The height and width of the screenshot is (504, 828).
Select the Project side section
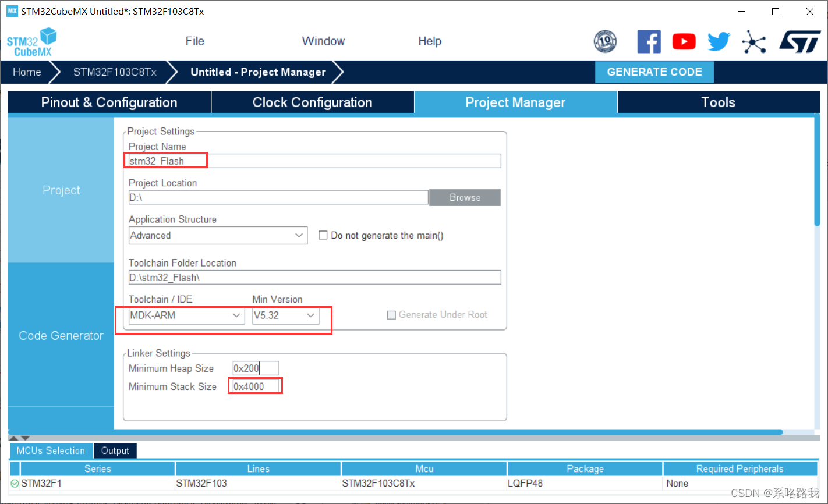(61, 190)
